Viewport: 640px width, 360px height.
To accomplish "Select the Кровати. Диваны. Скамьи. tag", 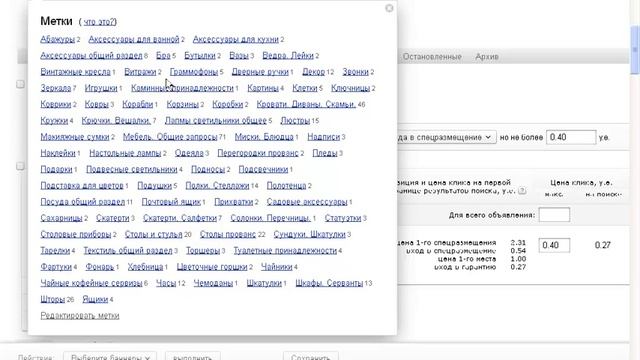I will tap(306, 104).
